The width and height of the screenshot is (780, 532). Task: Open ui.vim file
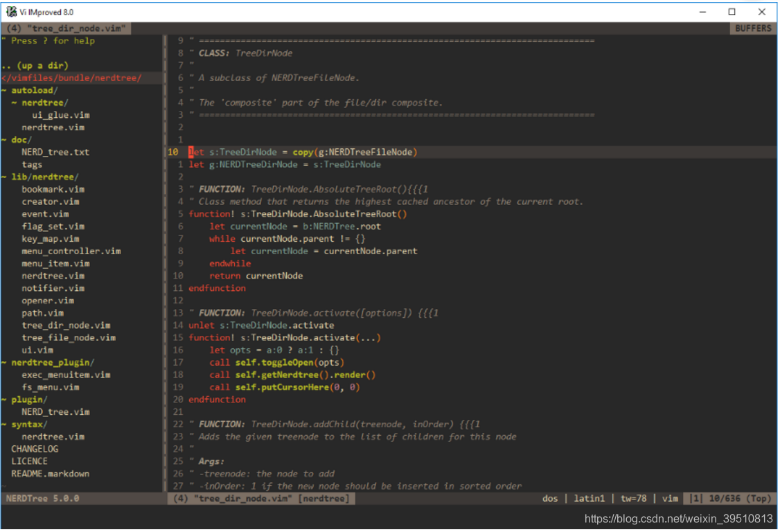click(37, 350)
